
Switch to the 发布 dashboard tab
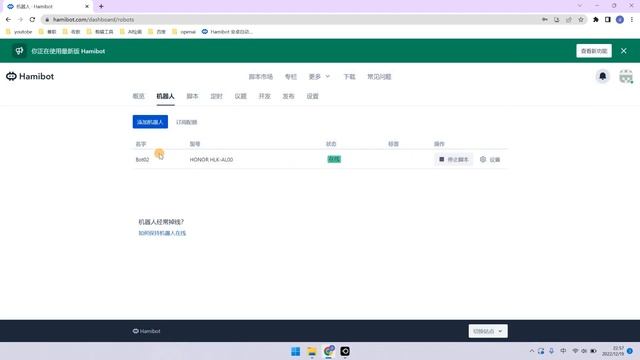(288, 96)
